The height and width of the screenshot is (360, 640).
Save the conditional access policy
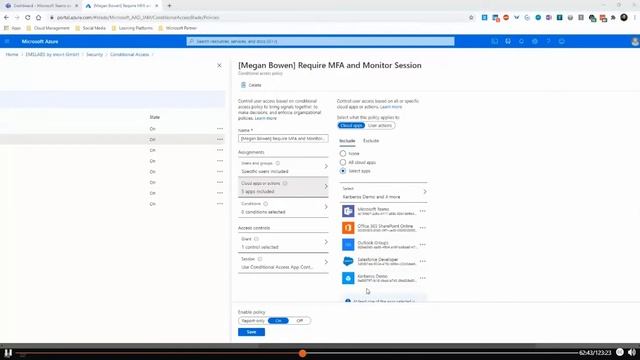tap(251, 332)
